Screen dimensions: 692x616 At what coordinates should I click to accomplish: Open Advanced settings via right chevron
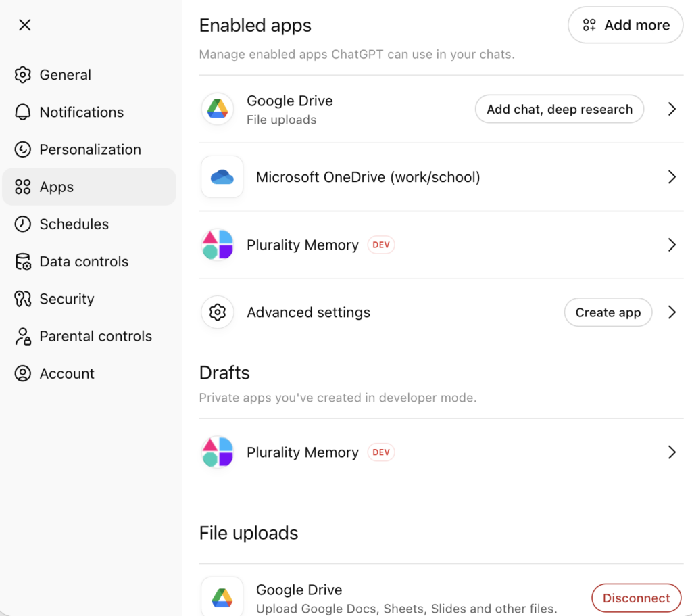click(672, 312)
